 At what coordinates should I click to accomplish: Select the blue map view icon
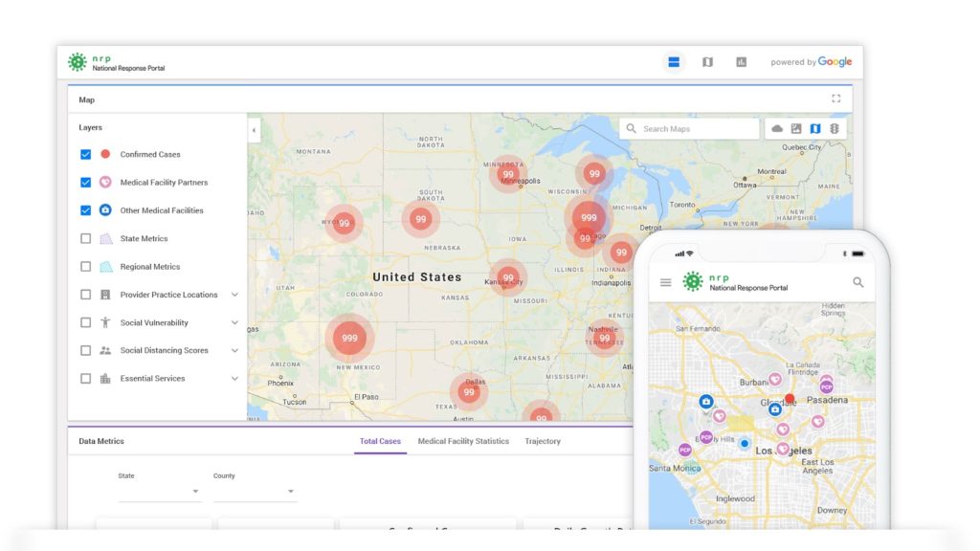click(815, 129)
